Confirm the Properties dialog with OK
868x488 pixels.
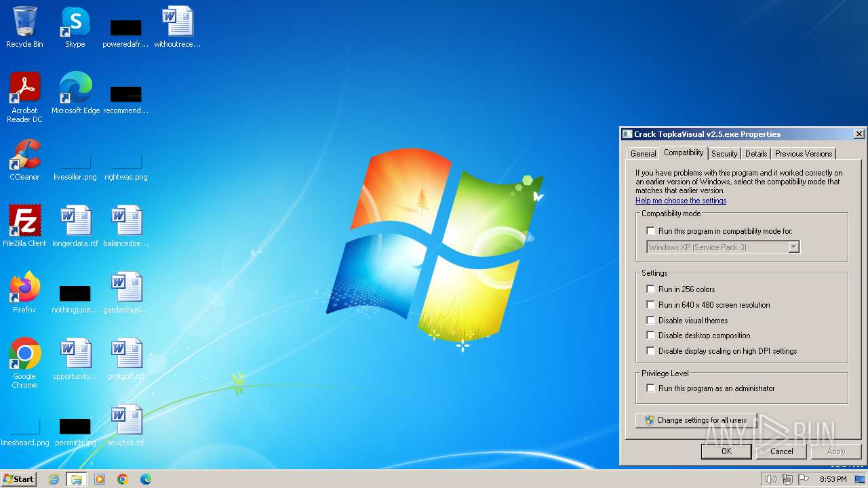tap(726, 451)
